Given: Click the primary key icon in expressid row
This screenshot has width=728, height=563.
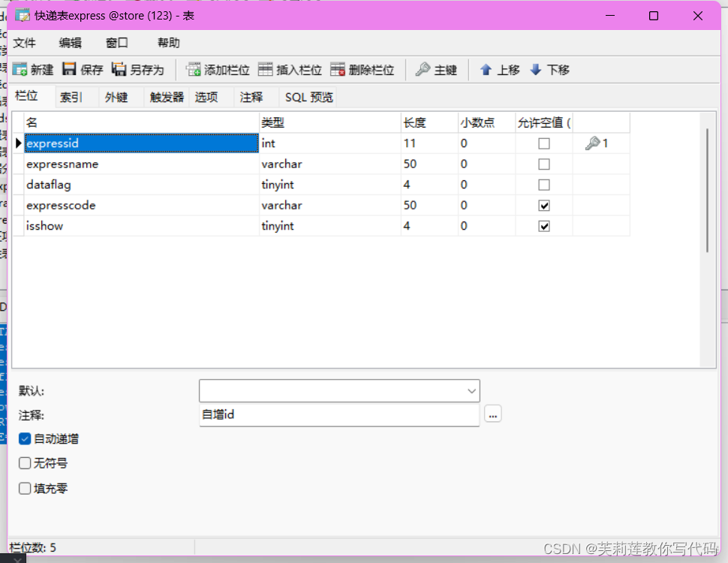Looking at the screenshot, I should [592, 143].
